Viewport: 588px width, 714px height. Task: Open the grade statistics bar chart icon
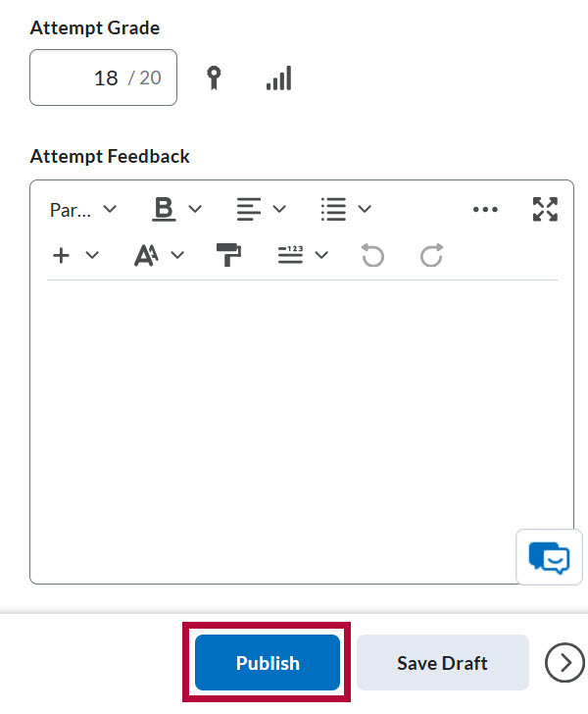279,77
